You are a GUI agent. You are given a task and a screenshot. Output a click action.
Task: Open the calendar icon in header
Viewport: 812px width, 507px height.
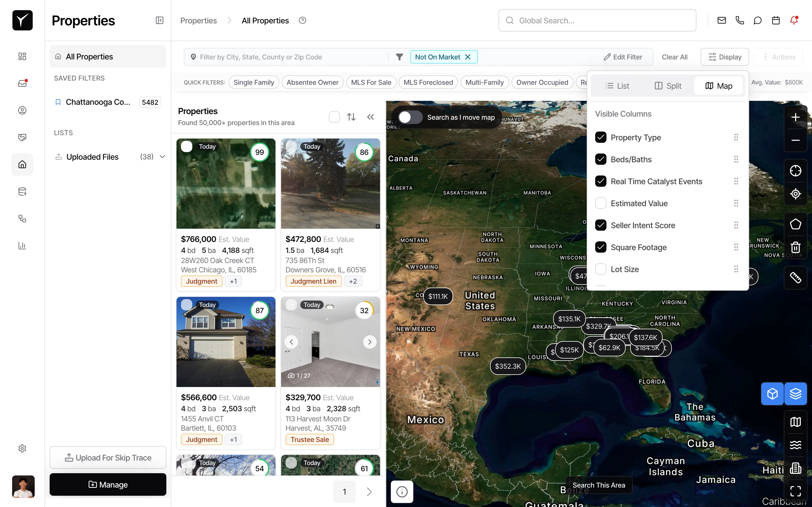coord(775,21)
